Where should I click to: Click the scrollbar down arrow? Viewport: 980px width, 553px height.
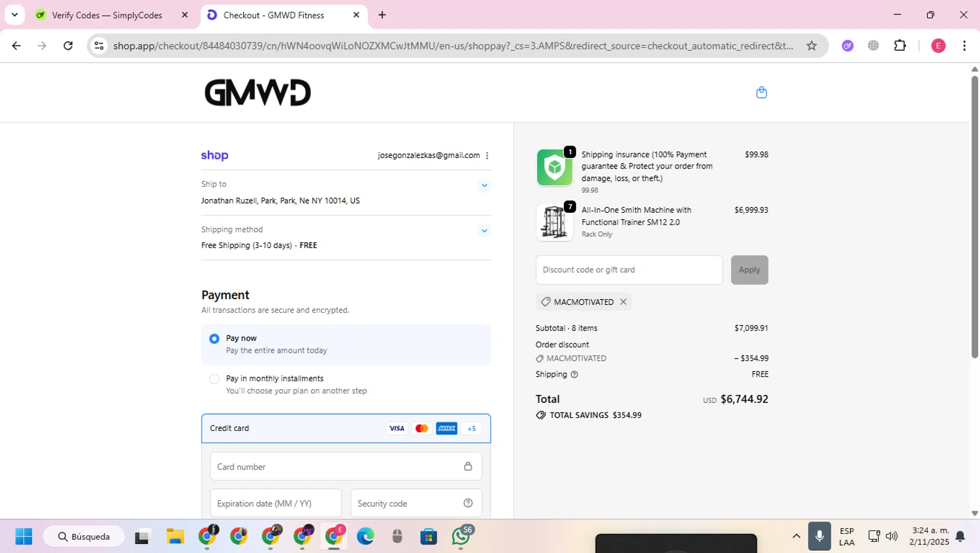tap(975, 514)
